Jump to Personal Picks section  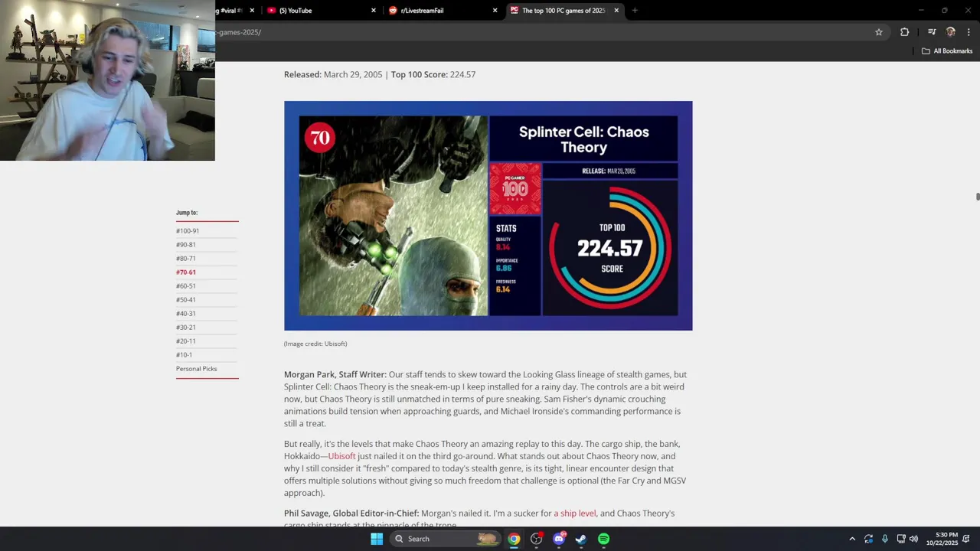coord(197,369)
